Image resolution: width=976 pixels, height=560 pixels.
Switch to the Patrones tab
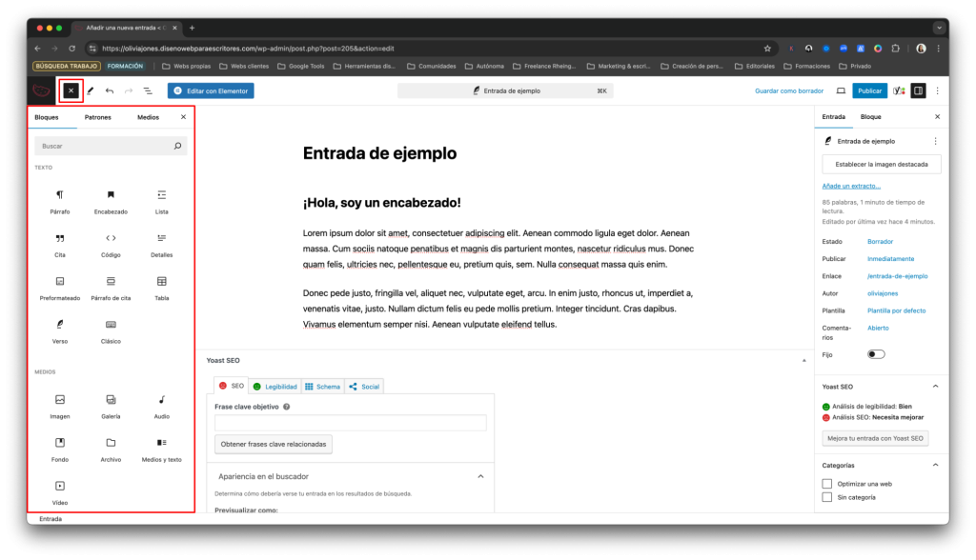[97, 117]
